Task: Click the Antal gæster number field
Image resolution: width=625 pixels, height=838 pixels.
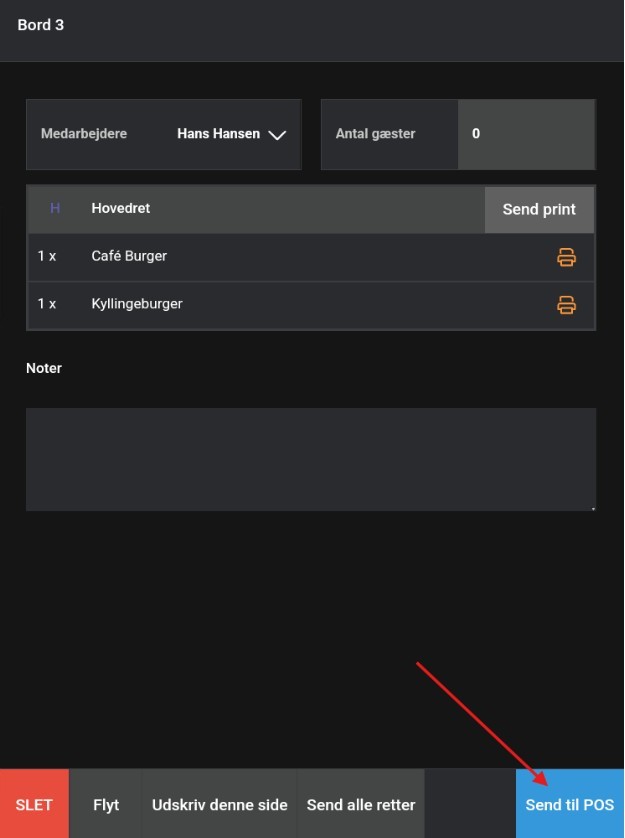Action: [526, 134]
